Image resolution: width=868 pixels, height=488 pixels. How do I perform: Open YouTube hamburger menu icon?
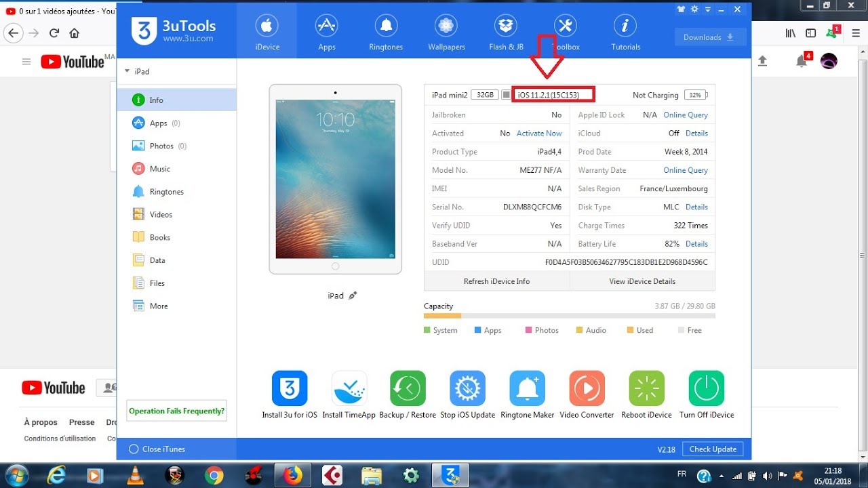click(x=26, y=62)
